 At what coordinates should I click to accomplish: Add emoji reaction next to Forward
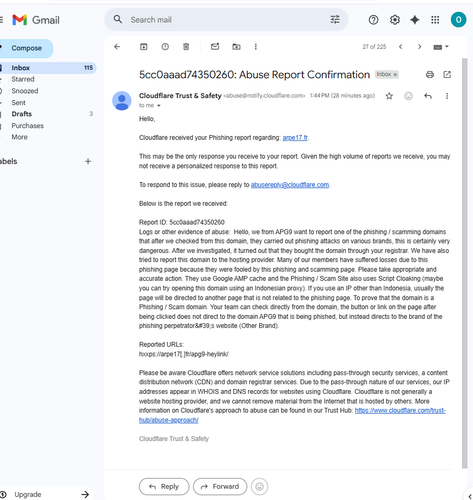pos(259,487)
